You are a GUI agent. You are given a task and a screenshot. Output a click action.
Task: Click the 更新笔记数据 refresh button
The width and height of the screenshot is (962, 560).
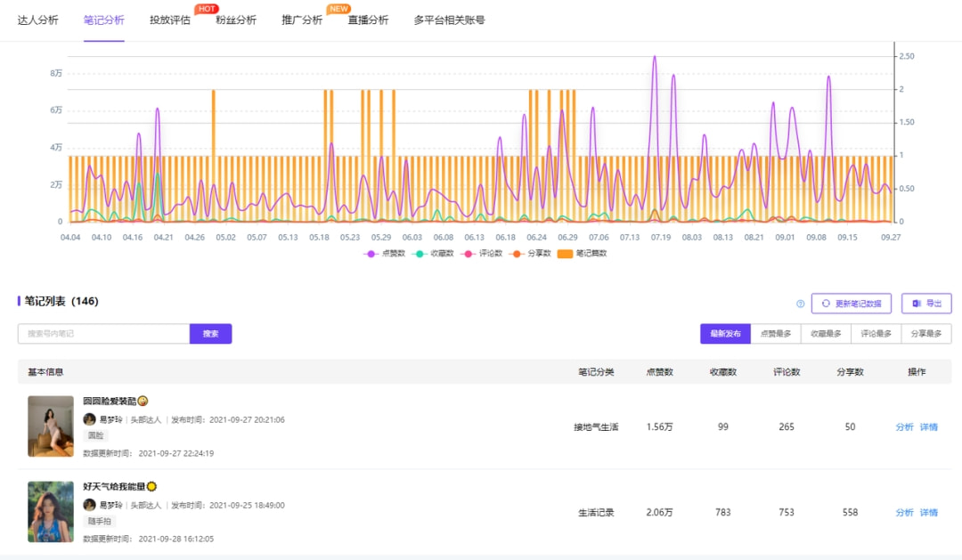click(x=851, y=304)
